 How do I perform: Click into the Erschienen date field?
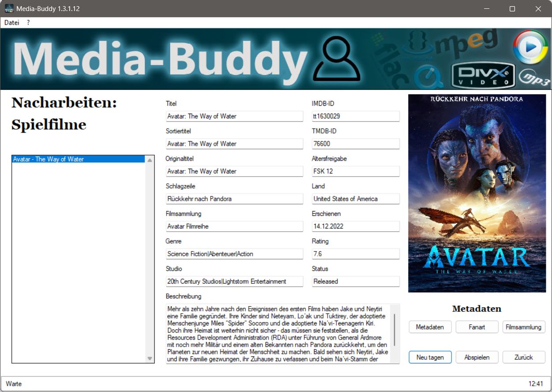356,226
